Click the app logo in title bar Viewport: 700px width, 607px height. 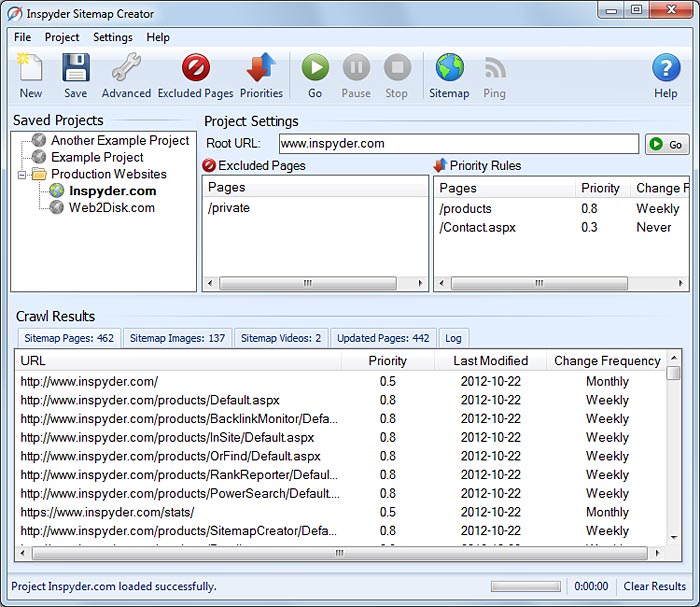tap(14, 13)
